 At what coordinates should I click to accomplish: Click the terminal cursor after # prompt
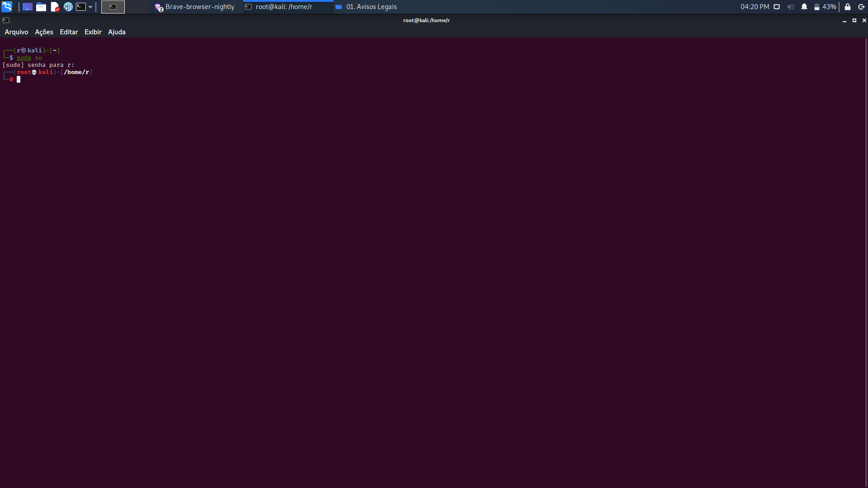click(x=19, y=80)
